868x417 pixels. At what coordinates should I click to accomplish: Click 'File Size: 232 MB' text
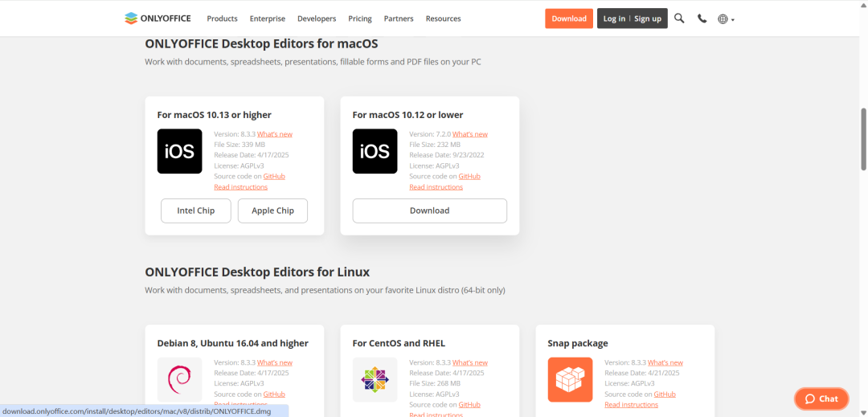click(x=435, y=145)
